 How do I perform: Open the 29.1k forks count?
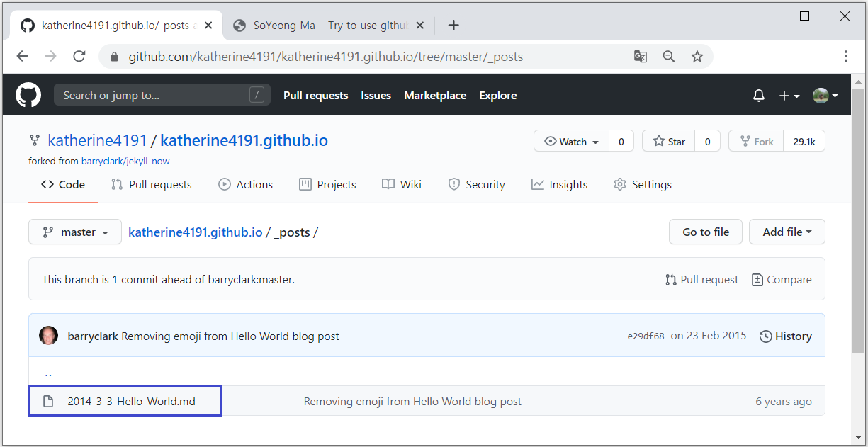coord(804,141)
